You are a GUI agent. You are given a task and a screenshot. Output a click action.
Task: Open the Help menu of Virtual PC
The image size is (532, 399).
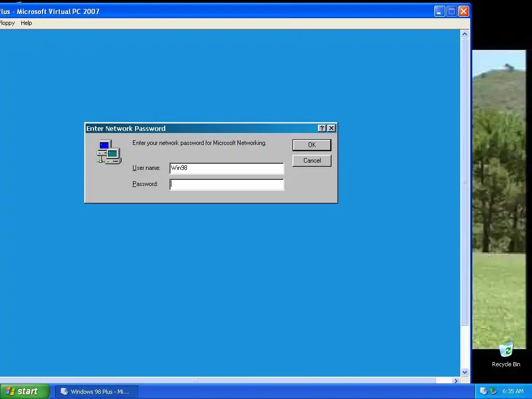click(x=26, y=23)
